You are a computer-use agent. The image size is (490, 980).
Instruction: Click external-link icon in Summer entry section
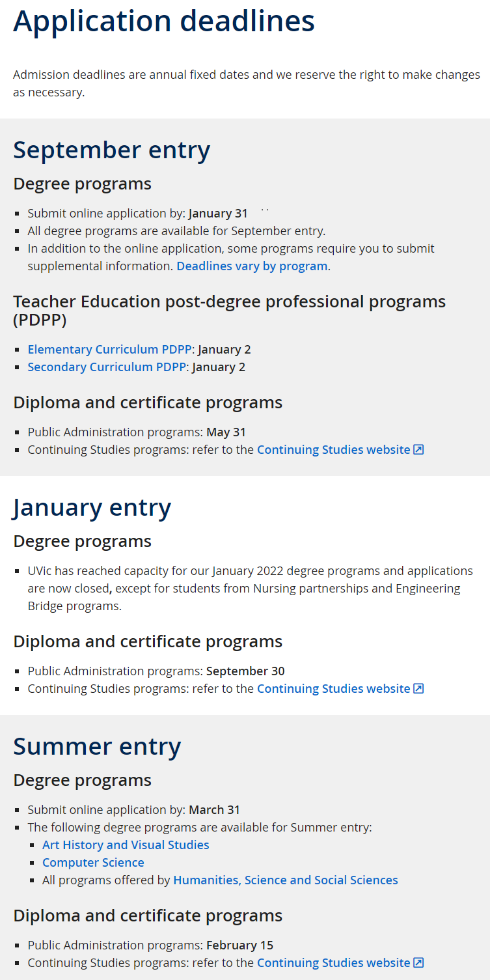[419, 962]
